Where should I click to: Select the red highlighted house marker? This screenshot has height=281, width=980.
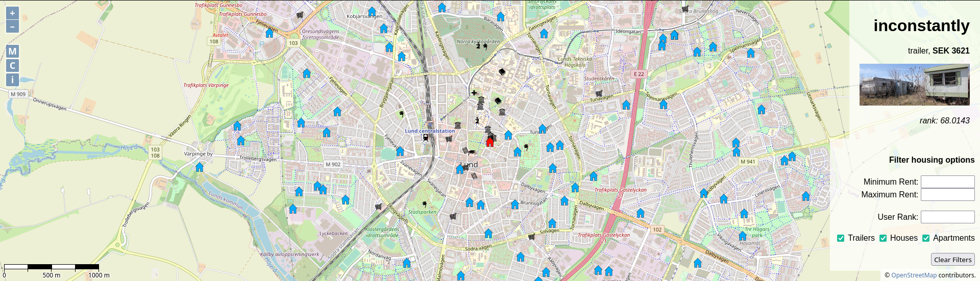point(490,142)
